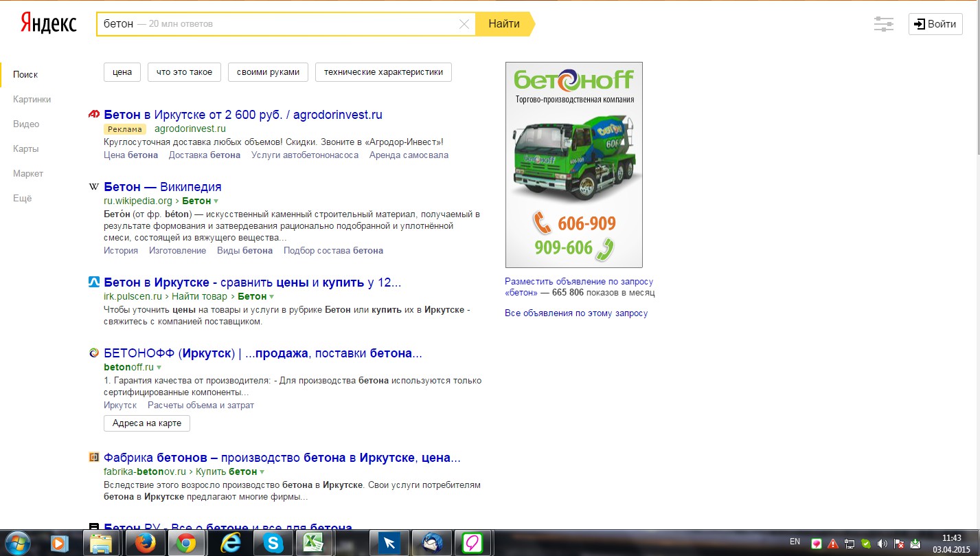Click the agrodorinvest.ru result favicon
The width and height of the screenshot is (980, 556).
tap(94, 115)
